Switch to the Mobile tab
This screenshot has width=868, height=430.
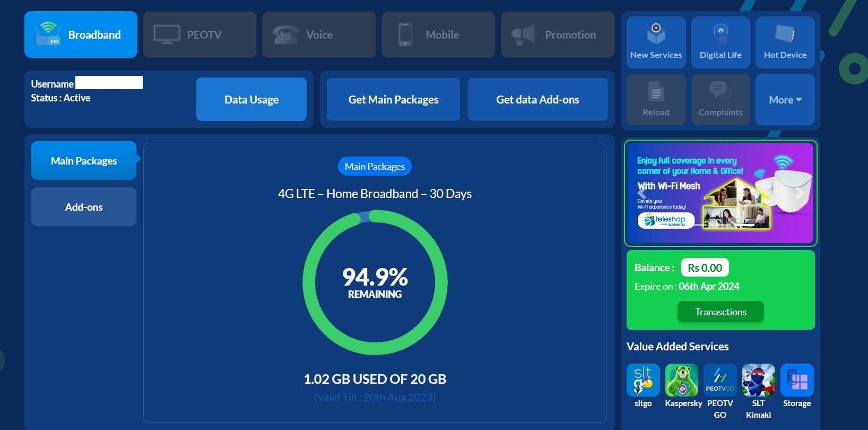(x=439, y=35)
